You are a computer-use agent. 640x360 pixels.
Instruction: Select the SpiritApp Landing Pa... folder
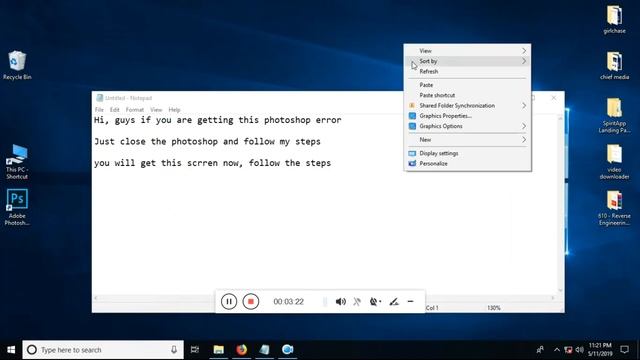pos(614,115)
